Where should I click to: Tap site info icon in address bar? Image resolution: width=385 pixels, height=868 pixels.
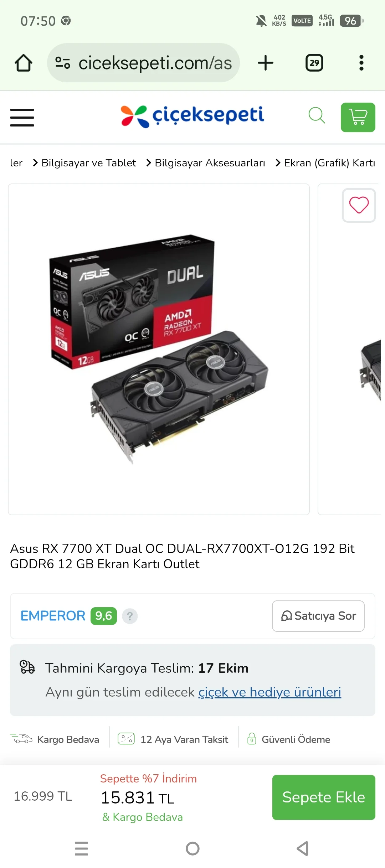pyautogui.click(x=63, y=63)
